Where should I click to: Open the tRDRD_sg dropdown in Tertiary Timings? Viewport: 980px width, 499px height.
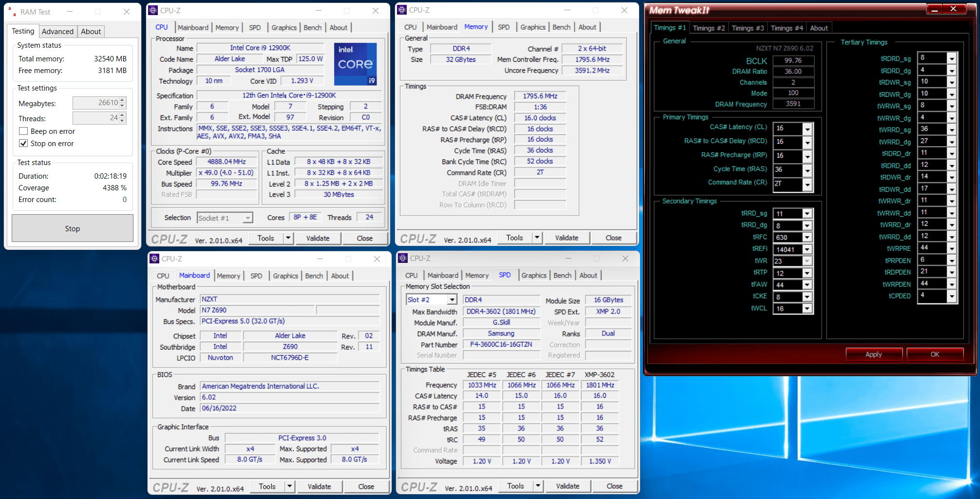[x=952, y=58]
